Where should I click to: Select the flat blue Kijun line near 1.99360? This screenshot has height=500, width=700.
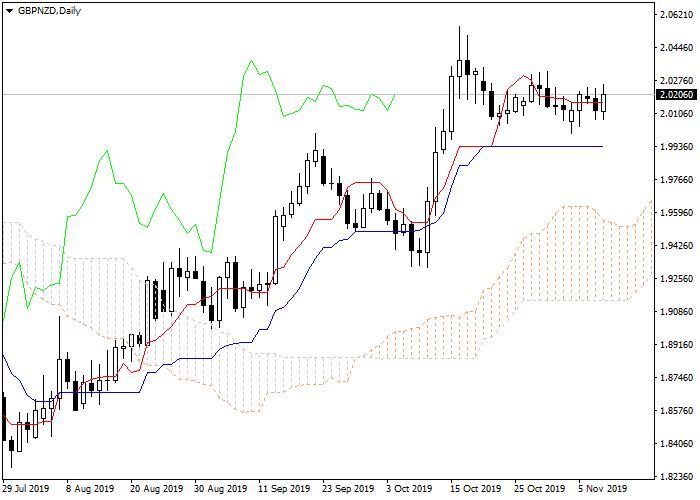click(545, 146)
